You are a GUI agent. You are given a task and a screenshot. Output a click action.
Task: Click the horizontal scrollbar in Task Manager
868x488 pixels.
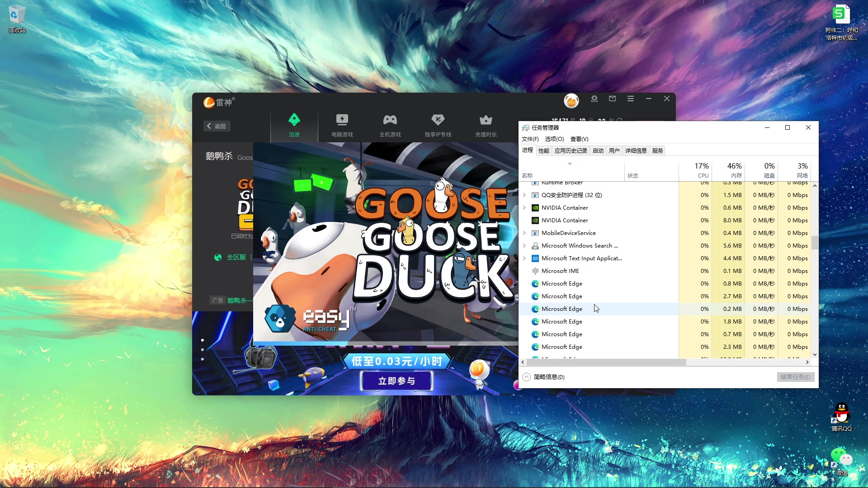[x=606, y=362]
